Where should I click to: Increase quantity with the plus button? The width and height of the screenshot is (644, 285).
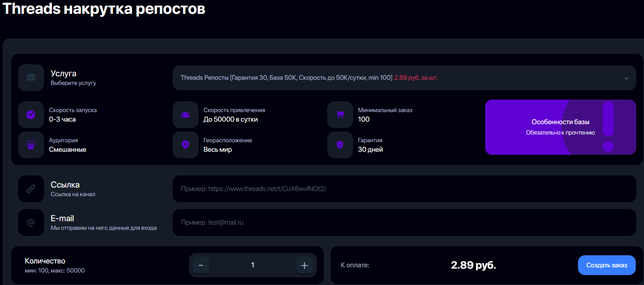(x=304, y=265)
